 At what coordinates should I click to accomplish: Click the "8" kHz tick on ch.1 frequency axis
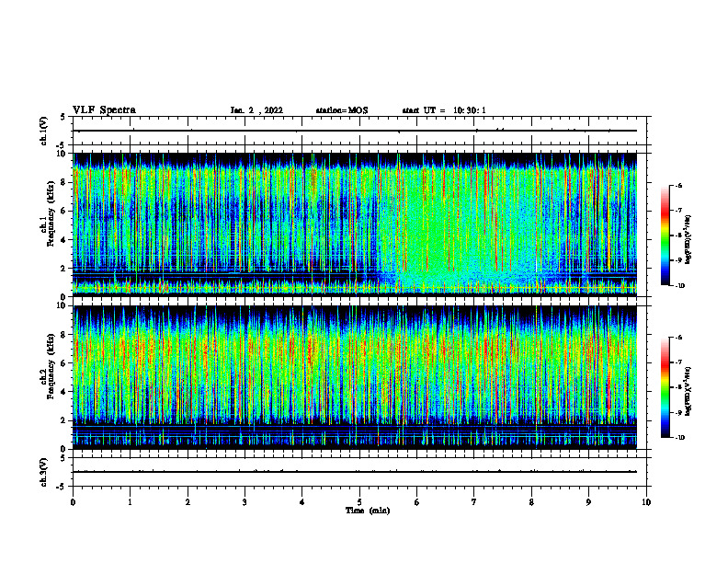coord(64,182)
